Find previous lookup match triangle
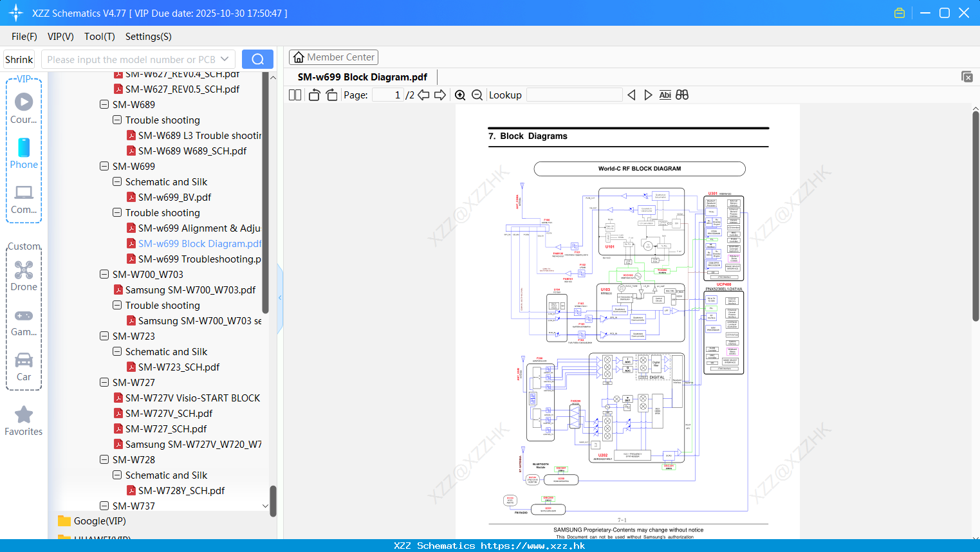Viewport: 980px width, 552px height. point(631,95)
